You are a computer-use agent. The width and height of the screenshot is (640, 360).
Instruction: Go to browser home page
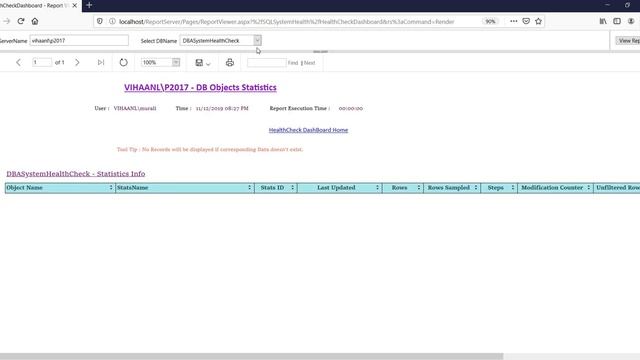click(35, 21)
